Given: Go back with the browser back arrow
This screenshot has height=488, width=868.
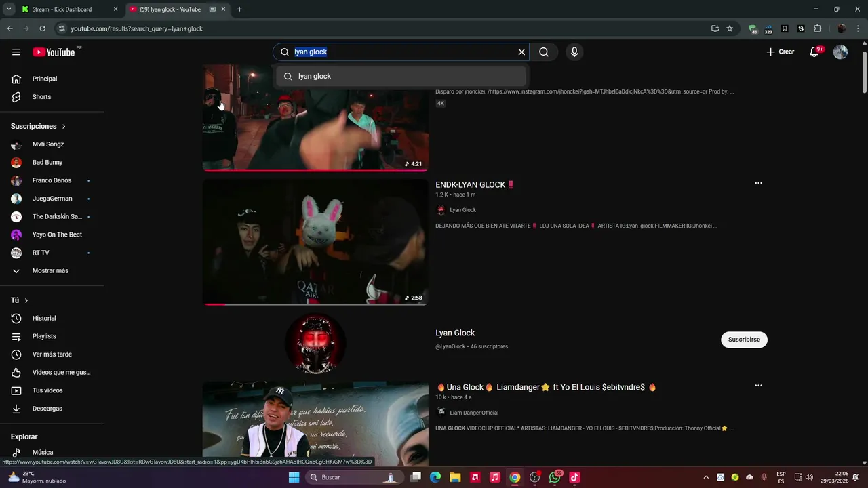Looking at the screenshot, I should pyautogui.click(x=9, y=28).
